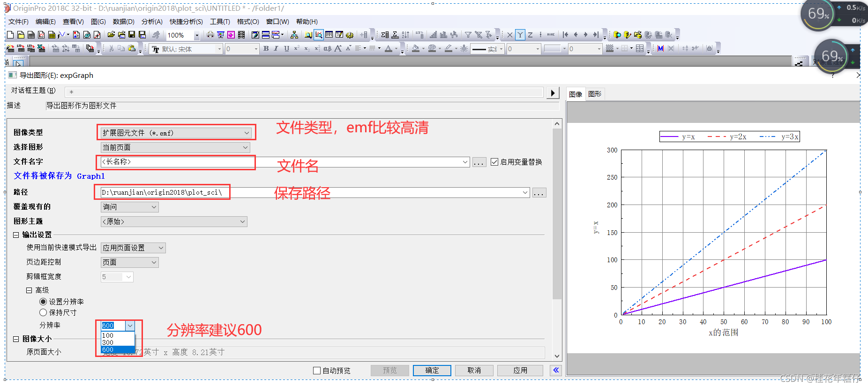Select the 设置分辨率 radio button
The width and height of the screenshot is (868, 387).
[x=43, y=302]
